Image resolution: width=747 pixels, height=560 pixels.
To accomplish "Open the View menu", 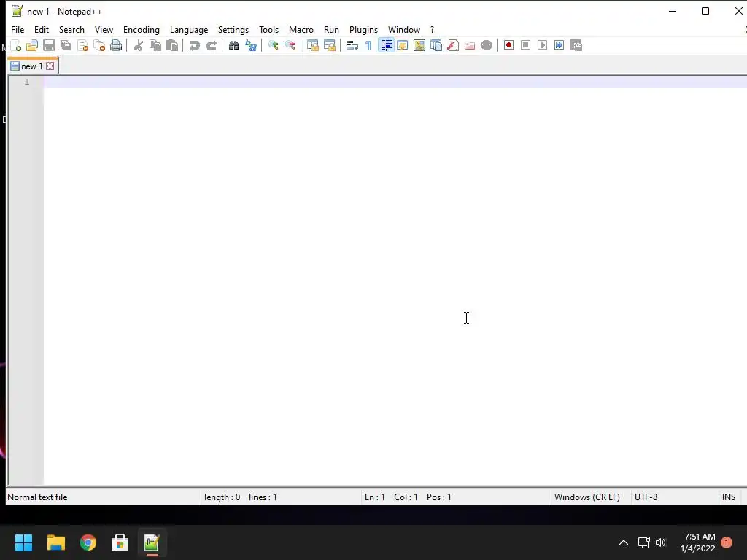I will click(104, 29).
